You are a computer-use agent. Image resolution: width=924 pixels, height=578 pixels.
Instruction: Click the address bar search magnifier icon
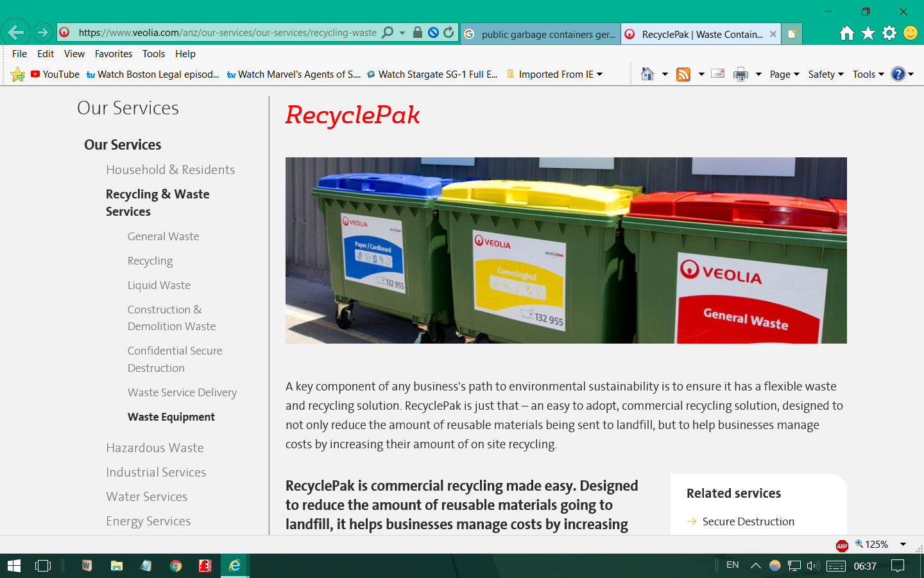[x=388, y=32]
